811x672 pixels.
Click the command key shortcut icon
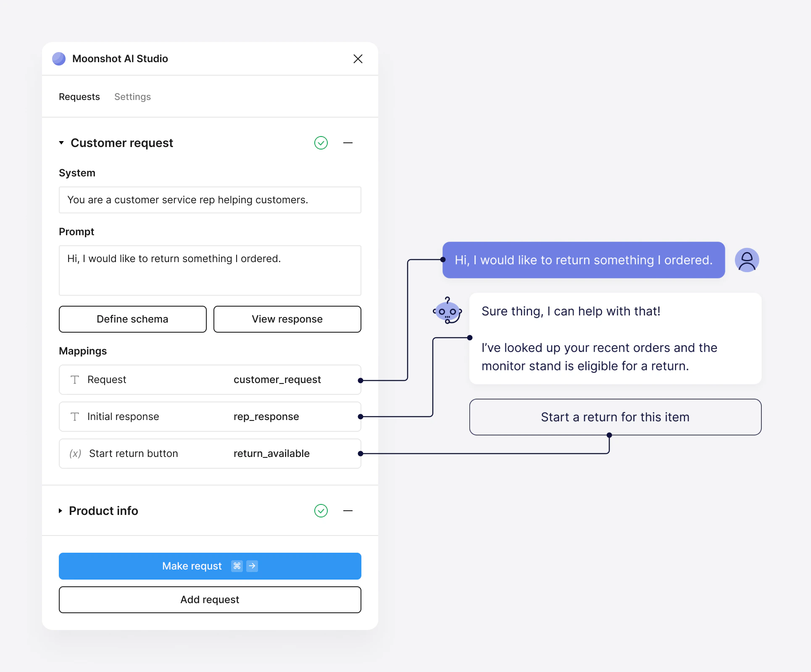click(x=237, y=566)
